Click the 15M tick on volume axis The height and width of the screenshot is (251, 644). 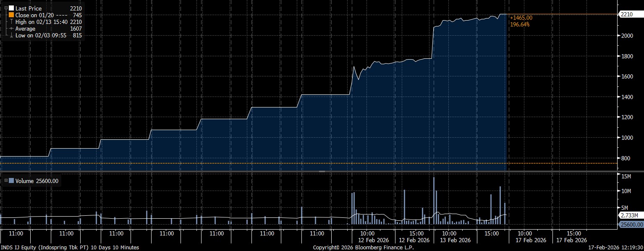click(x=626, y=176)
